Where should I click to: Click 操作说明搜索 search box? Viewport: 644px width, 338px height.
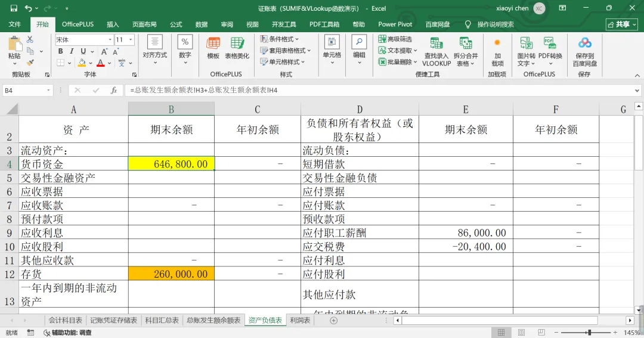point(496,24)
